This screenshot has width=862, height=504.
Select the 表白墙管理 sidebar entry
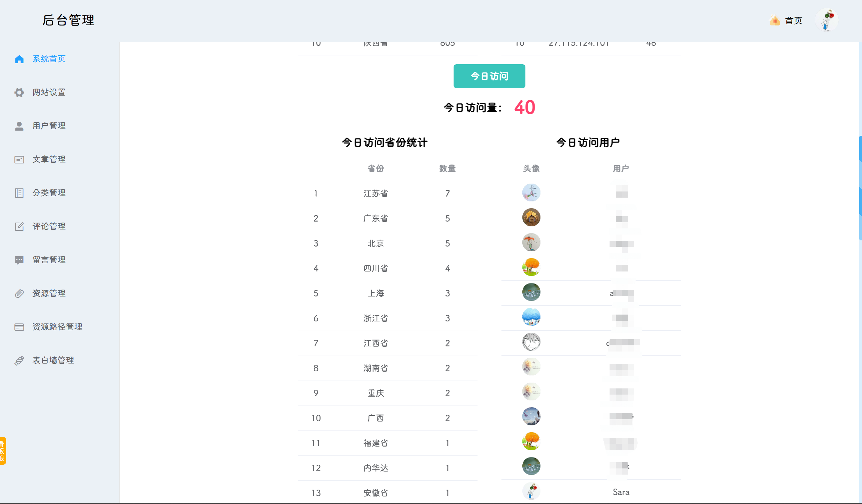pos(53,360)
